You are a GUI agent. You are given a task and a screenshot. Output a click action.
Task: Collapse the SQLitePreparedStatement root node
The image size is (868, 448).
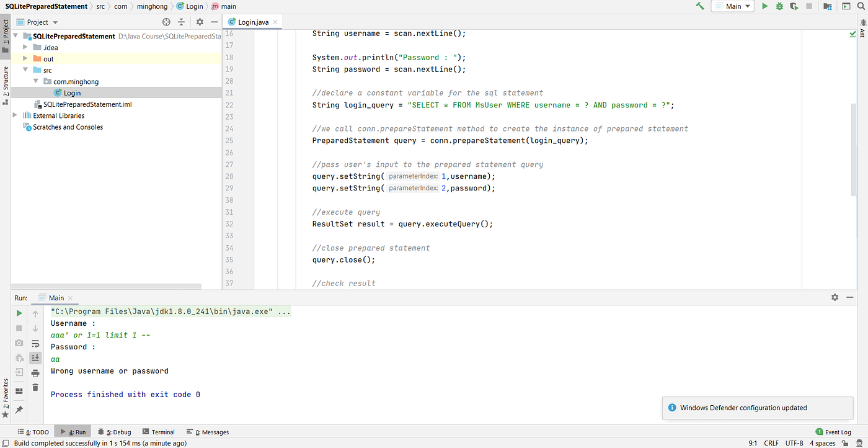click(16, 36)
